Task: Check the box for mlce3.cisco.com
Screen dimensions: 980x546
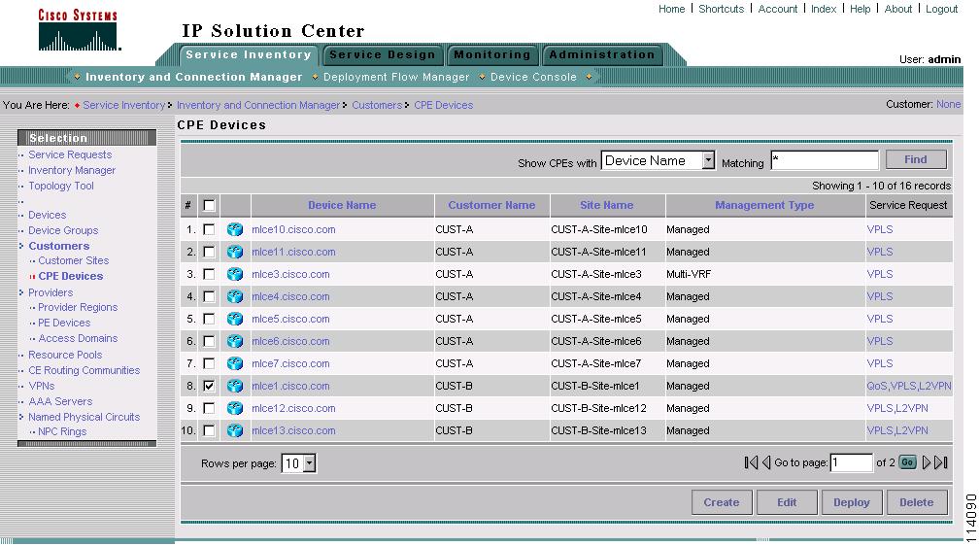Action: point(210,275)
